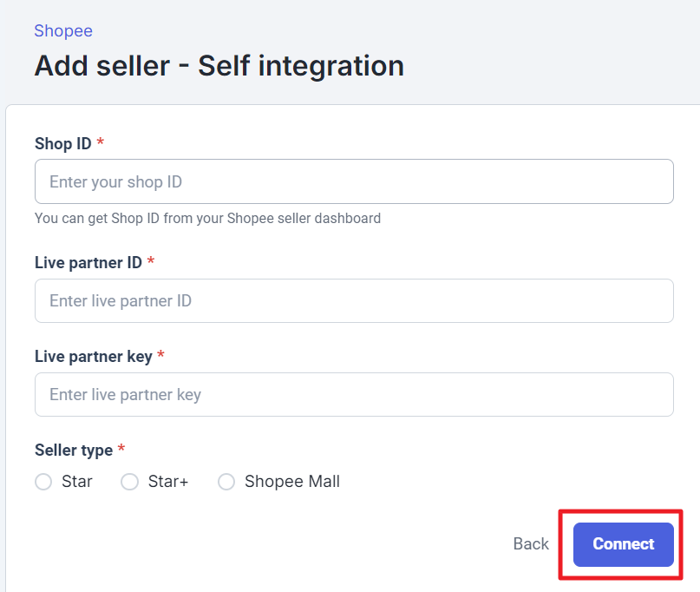The height and width of the screenshot is (592, 700).
Task: Click into the Live partner ID field
Action: point(354,301)
